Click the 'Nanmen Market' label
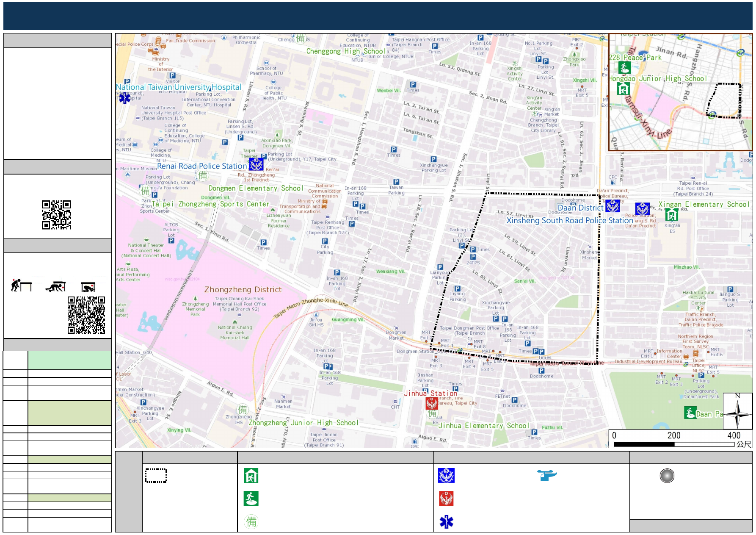 coord(283,404)
